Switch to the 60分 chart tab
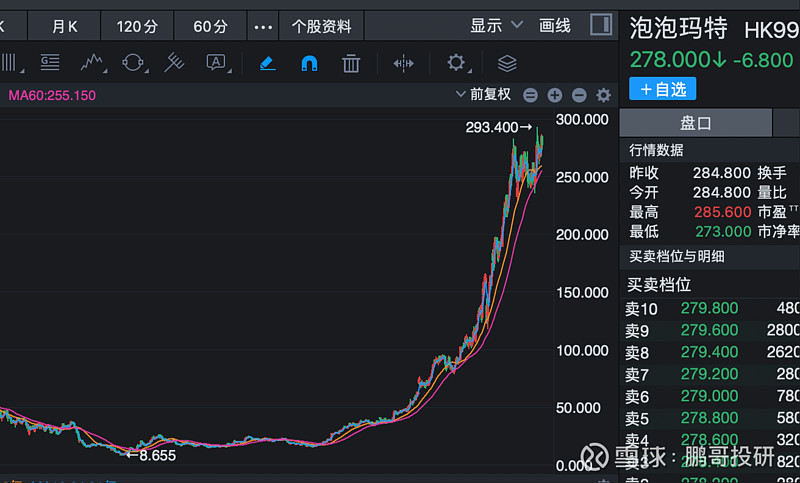Image resolution: width=800 pixels, height=483 pixels. point(210,26)
